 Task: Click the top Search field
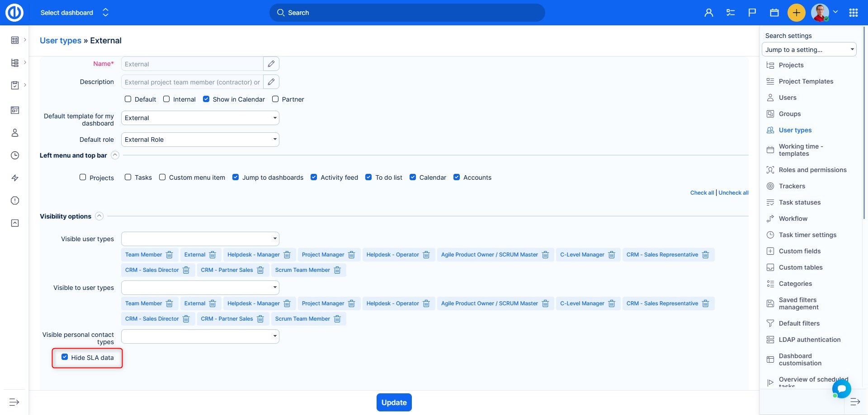tap(407, 13)
